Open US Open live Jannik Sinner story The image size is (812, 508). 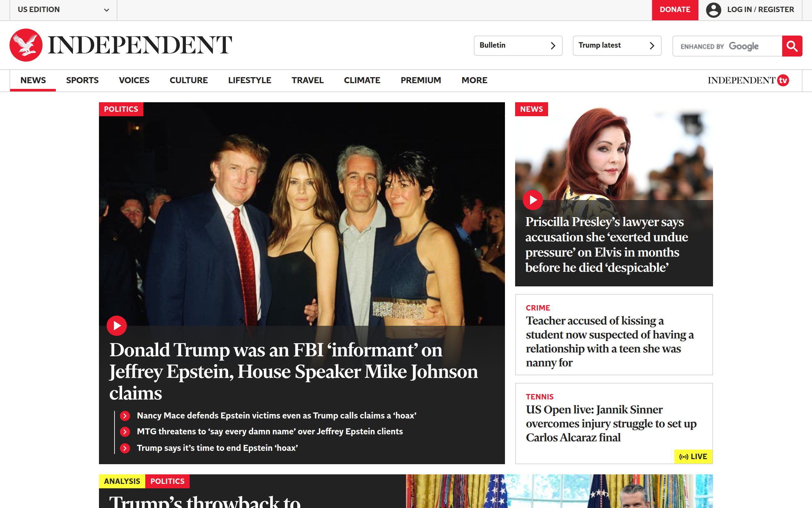pos(611,424)
